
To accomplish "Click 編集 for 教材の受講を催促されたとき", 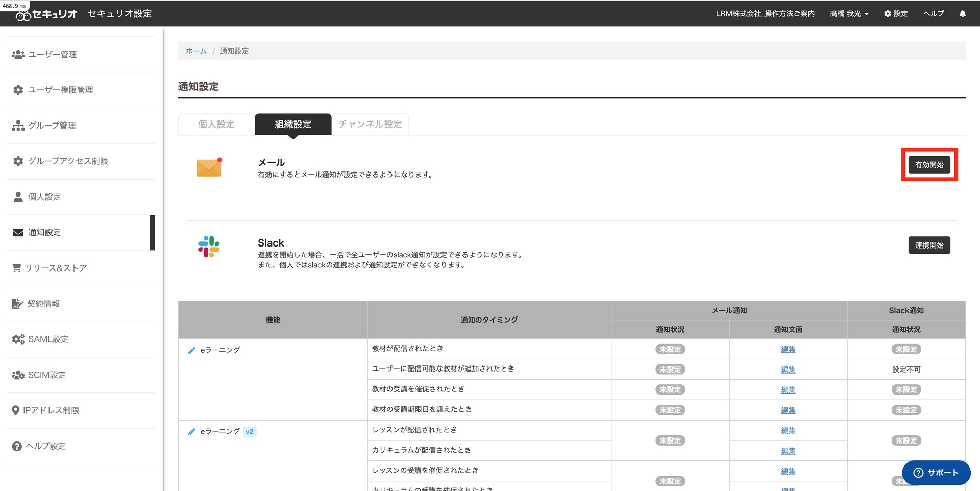I will coord(788,390).
